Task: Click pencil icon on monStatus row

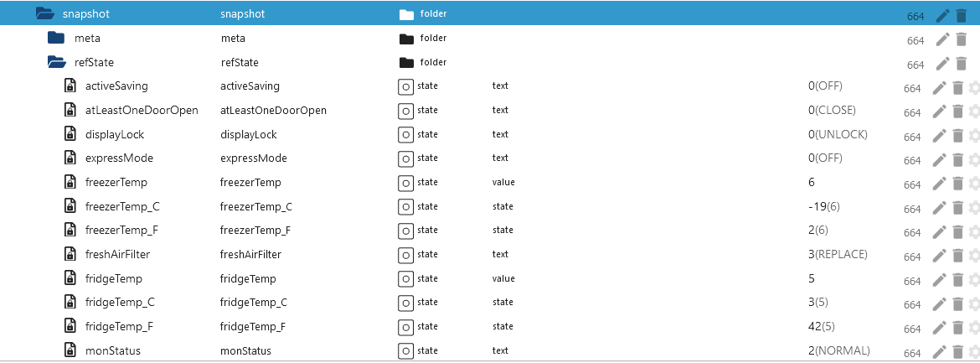Action: click(x=939, y=352)
